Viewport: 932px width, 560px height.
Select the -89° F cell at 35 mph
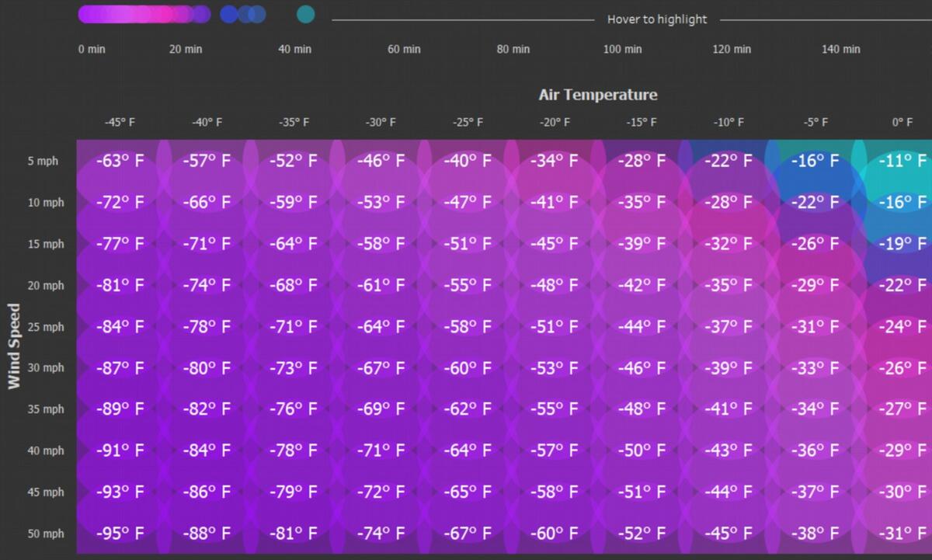coord(120,409)
